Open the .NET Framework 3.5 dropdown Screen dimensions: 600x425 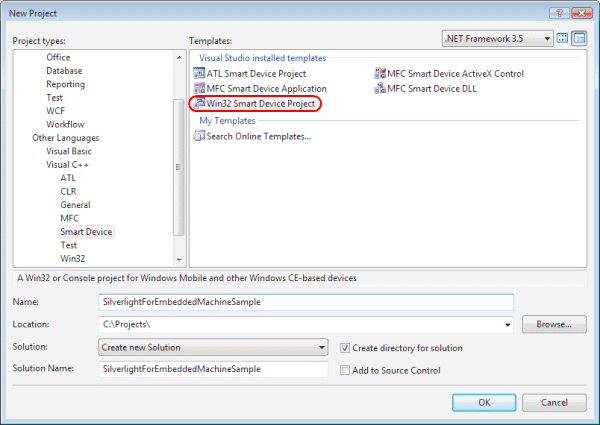click(497, 38)
